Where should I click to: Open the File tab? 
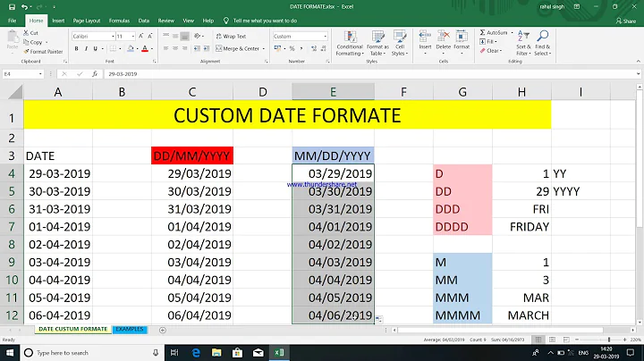tap(13, 21)
